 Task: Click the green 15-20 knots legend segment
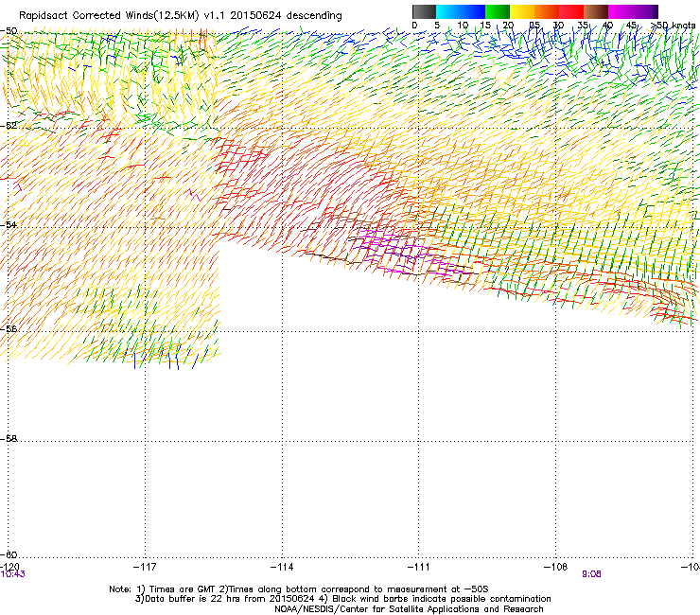[x=498, y=11]
